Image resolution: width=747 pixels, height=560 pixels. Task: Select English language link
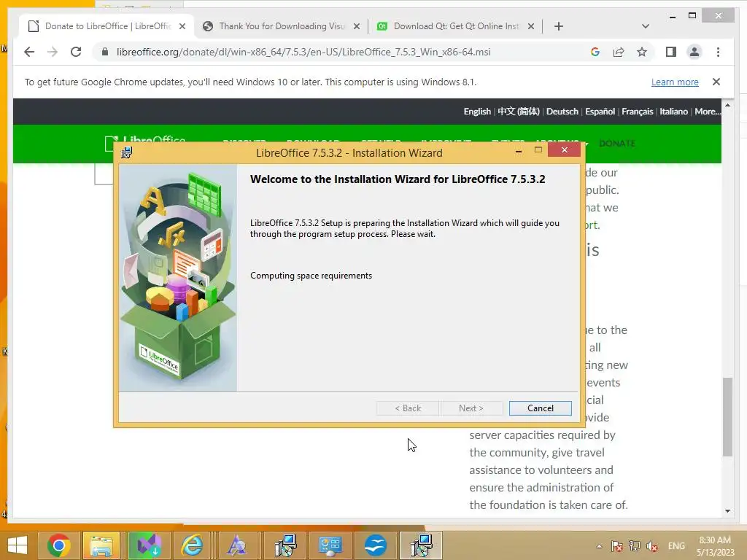click(x=477, y=112)
